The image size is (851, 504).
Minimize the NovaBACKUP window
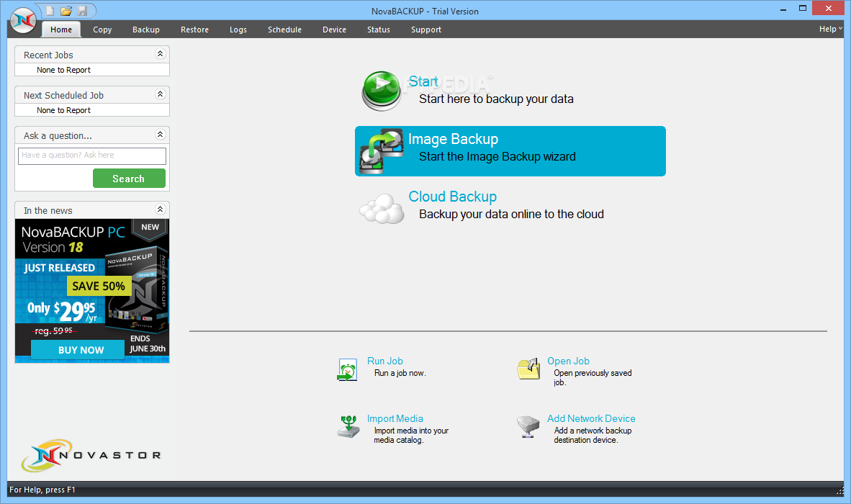[x=784, y=9]
